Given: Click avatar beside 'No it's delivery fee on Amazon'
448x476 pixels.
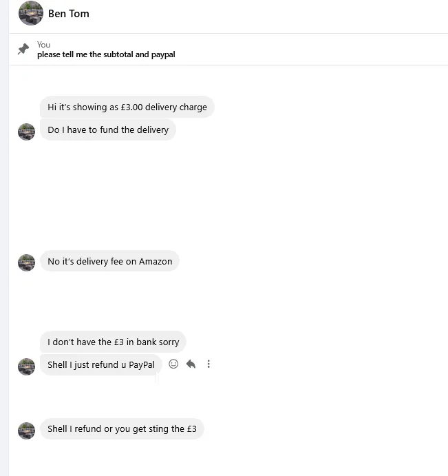Looking at the screenshot, I should tap(26, 262).
